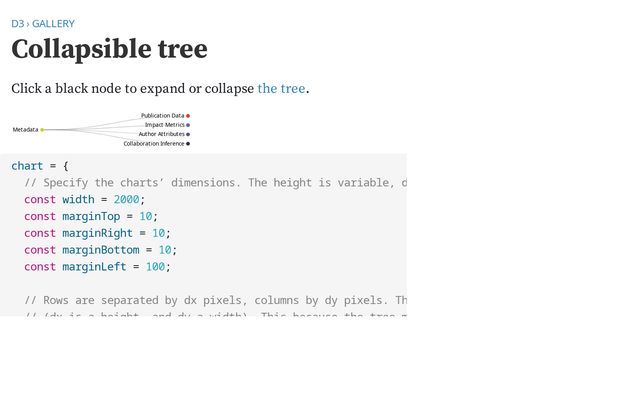Click the "chart = {" code line
The width and height of the screenshot is (640, 400).
[40, 166]
